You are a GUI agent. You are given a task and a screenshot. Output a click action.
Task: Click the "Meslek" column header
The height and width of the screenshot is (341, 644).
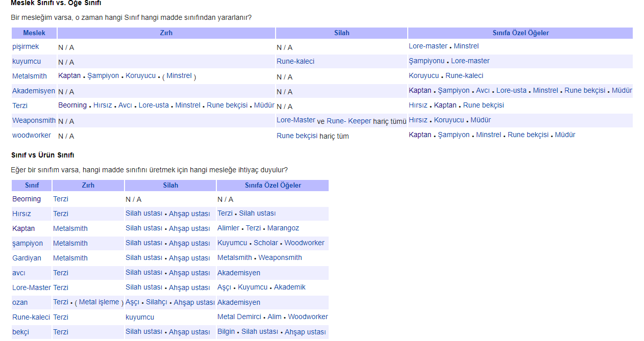pyautogui.click(x=34, y=33)
